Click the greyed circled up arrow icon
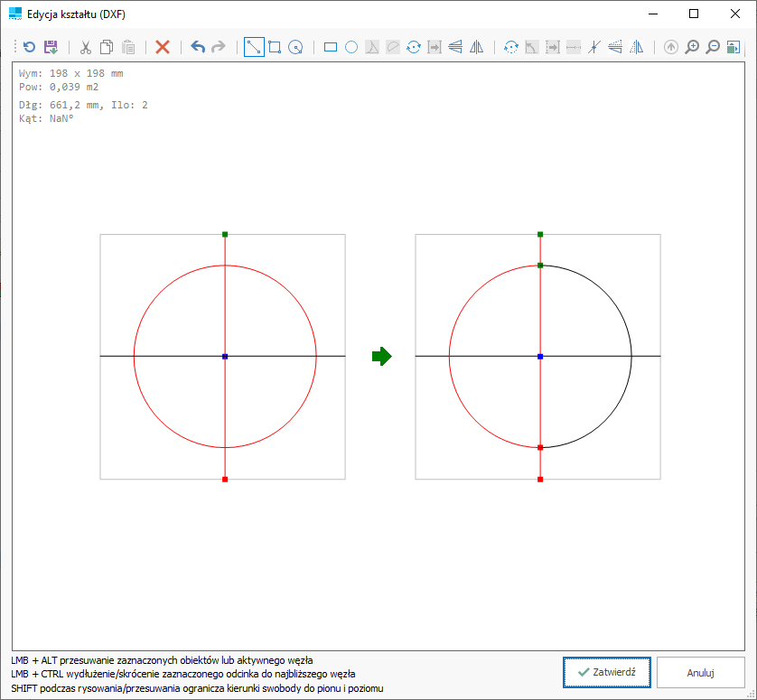The image size is (757, 700). tap(671, 47)
